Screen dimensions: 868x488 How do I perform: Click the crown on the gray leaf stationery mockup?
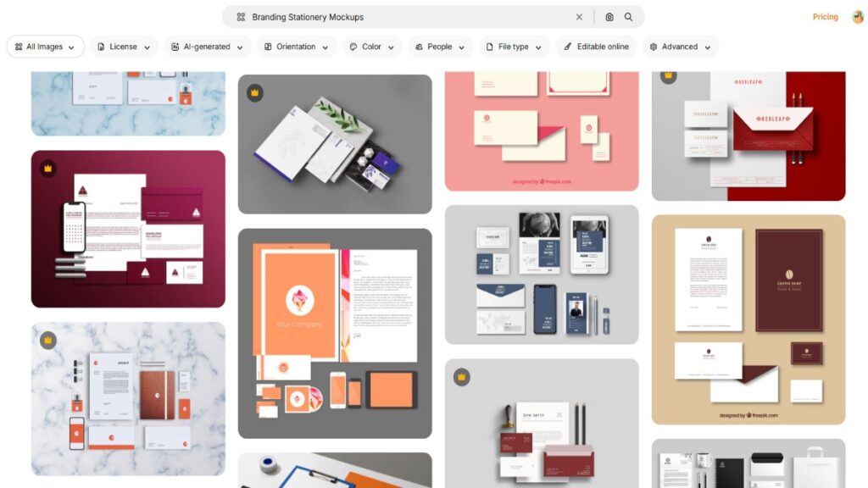click(254, 91)
